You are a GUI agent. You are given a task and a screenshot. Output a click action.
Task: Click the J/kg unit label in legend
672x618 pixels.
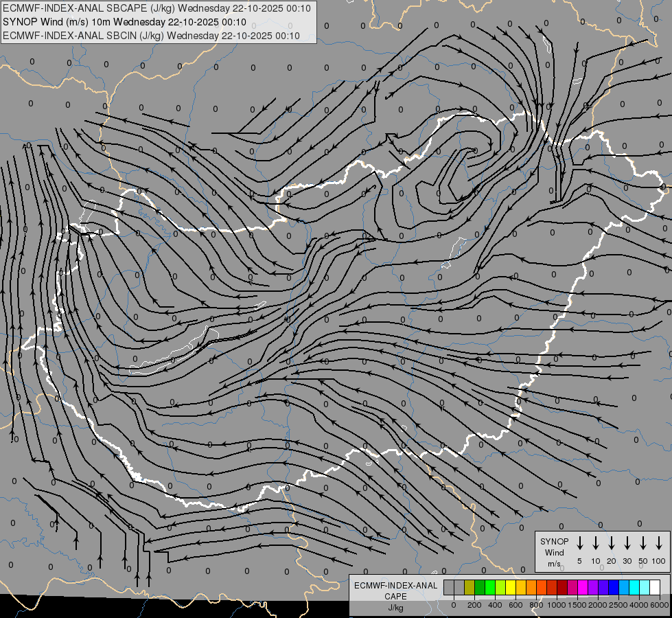coord(395,608)
